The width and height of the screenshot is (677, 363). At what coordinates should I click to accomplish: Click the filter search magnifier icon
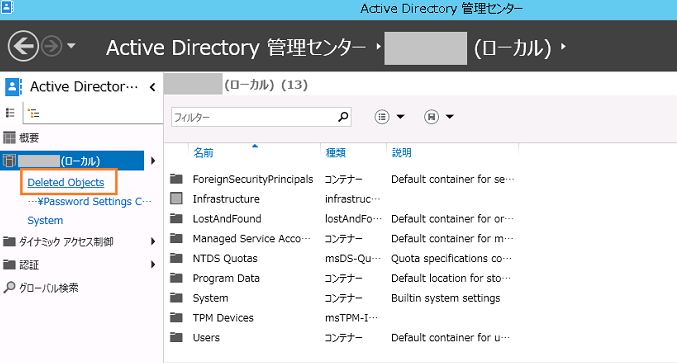click(x=343, y=117)
